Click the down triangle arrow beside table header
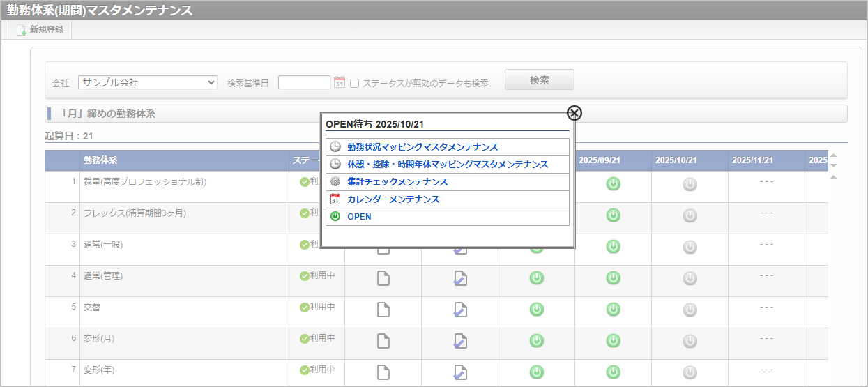 coord(833,165)
